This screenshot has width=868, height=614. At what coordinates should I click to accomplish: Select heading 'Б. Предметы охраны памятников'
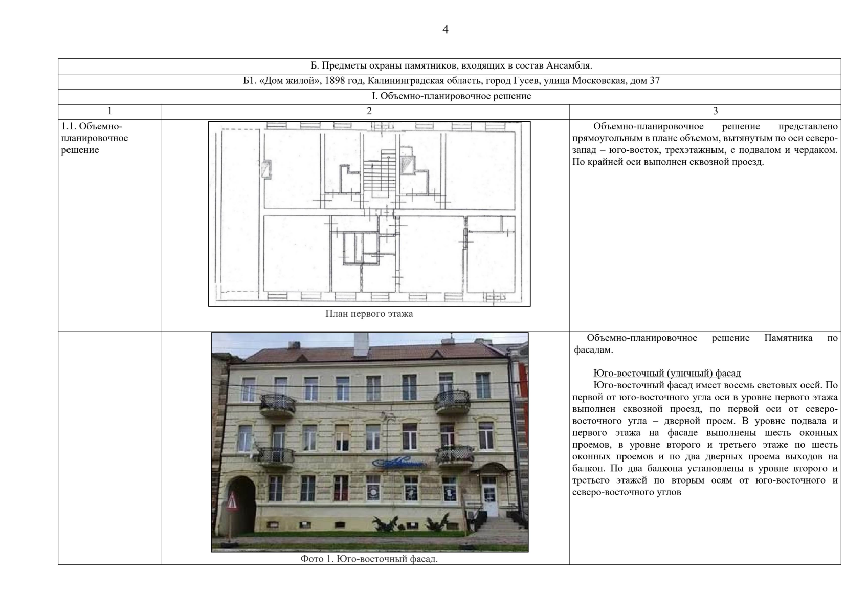[451, 66]
